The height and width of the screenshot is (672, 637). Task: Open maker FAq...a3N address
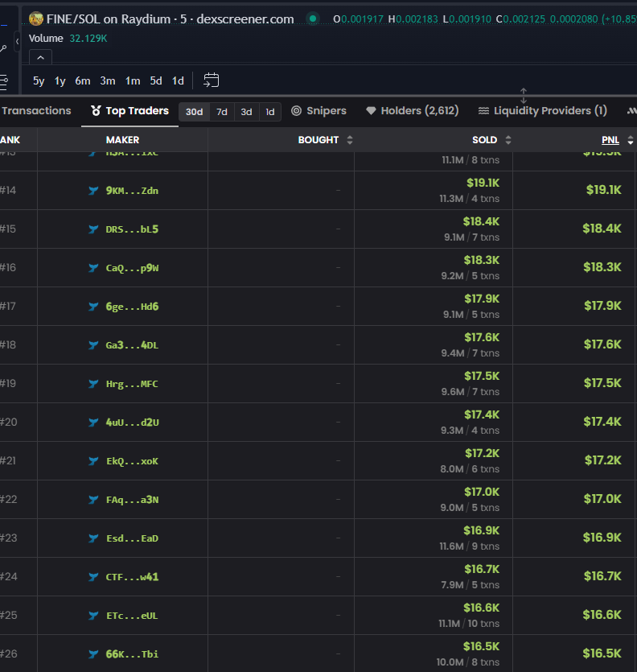132,499
